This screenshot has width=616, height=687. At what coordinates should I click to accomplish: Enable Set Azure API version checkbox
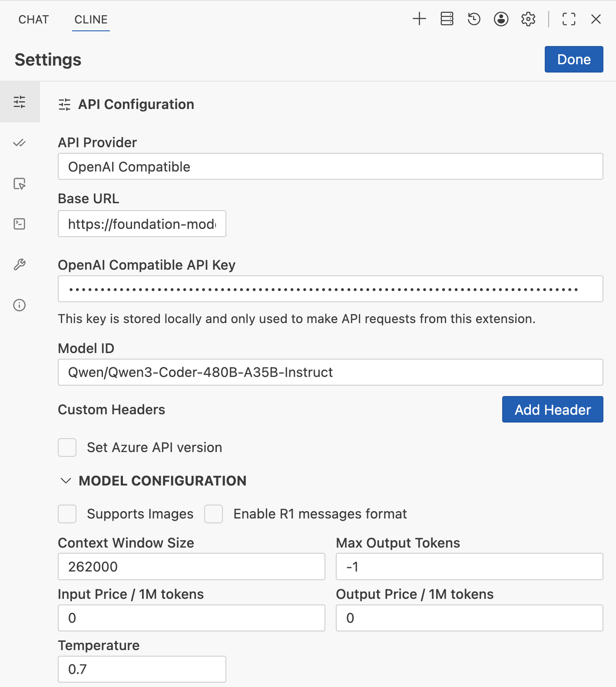click(x=67, y=447)
